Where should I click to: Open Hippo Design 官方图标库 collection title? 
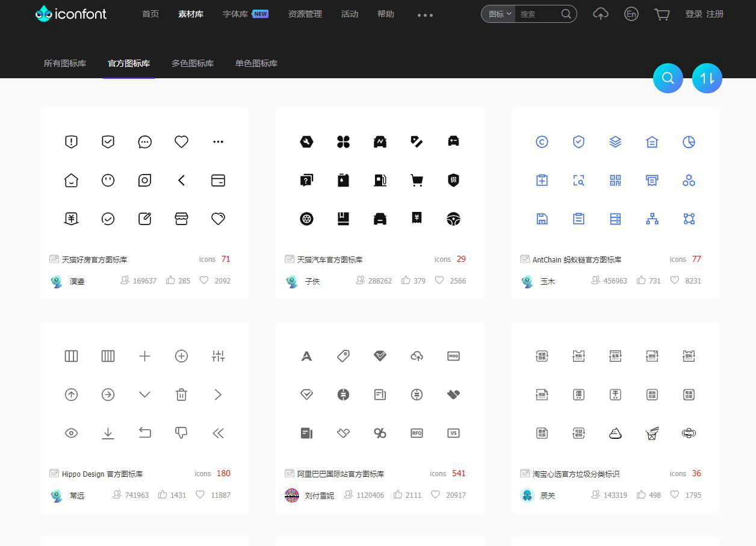click(102, 474)
